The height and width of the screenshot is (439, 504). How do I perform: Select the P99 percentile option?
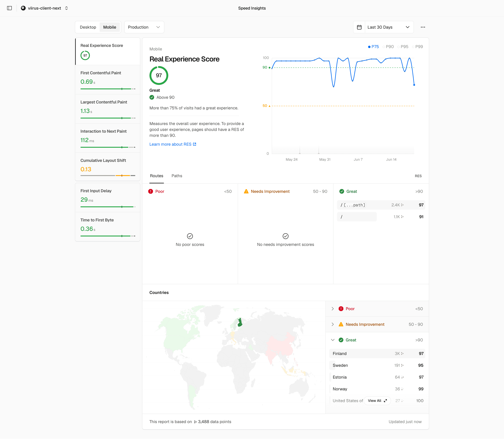(x=417, y=47)
